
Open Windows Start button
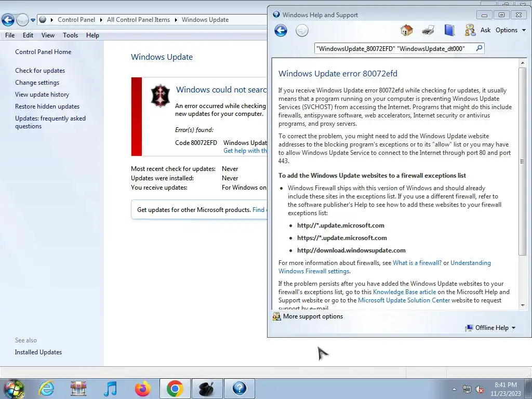click(x=14, y=389)
